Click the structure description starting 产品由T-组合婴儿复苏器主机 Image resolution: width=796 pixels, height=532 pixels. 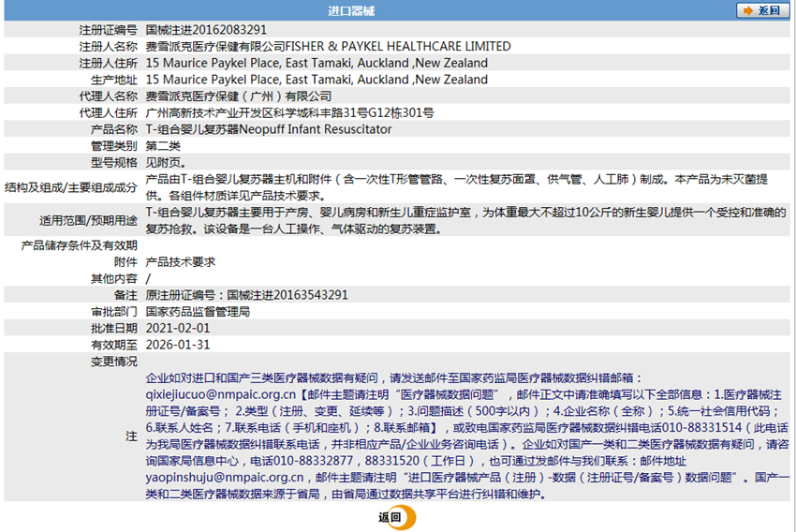tap(457, 187)
